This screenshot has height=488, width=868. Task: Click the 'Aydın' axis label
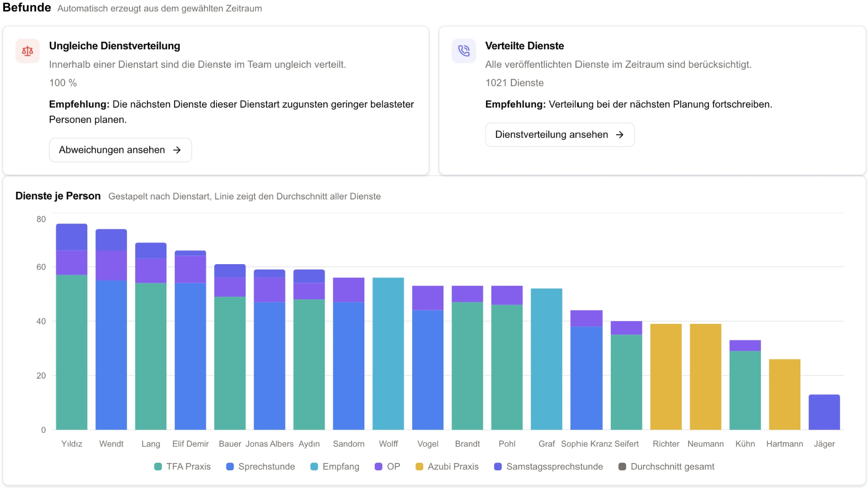click(309, 444)
